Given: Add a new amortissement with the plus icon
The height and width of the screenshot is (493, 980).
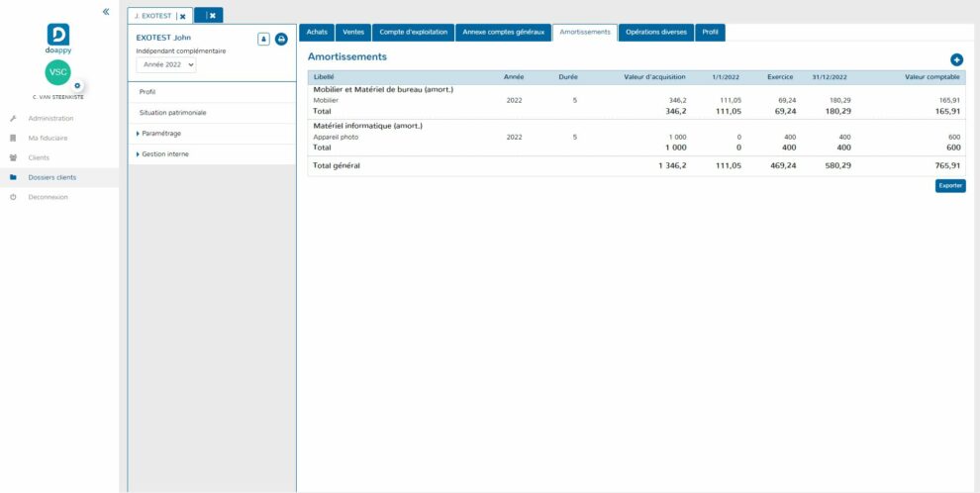Looking at the screenshot, I should tap(956, 60).
